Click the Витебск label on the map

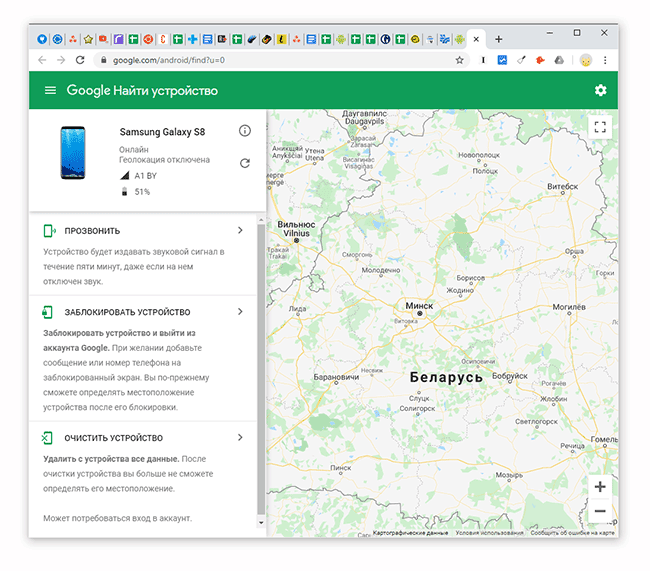pyautogui.click(x=563, y=186)
